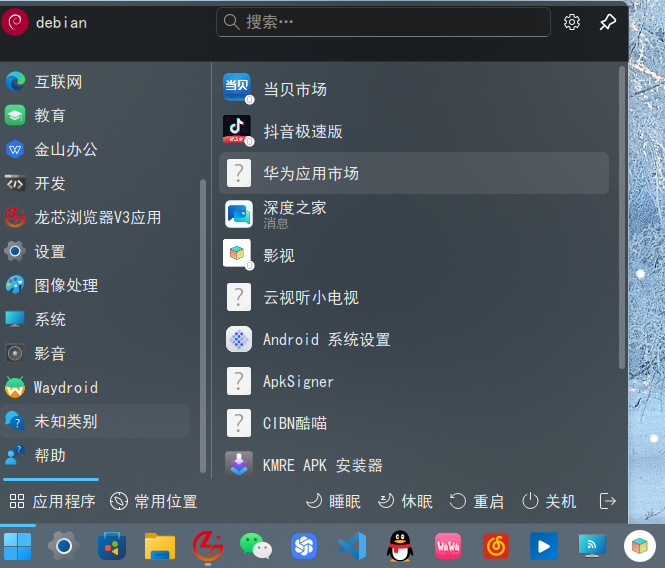Launch KMRE APK 安装器 icon

tap(239, 464)
